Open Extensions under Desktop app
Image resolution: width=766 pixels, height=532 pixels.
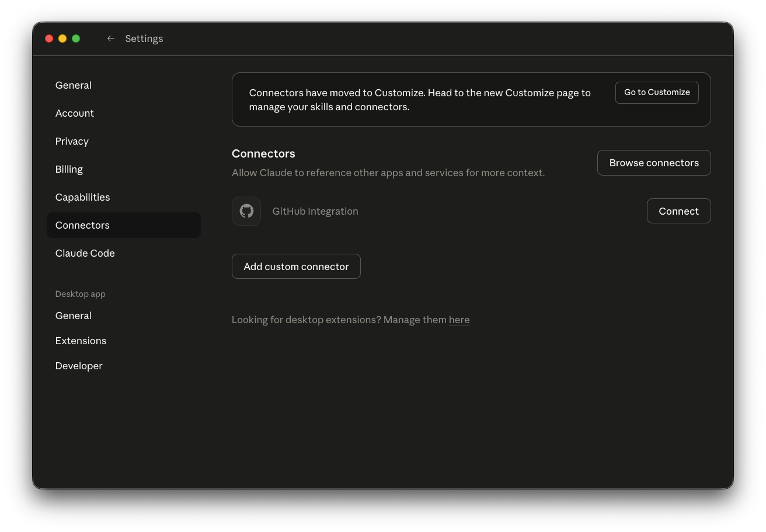click(124, 341)
